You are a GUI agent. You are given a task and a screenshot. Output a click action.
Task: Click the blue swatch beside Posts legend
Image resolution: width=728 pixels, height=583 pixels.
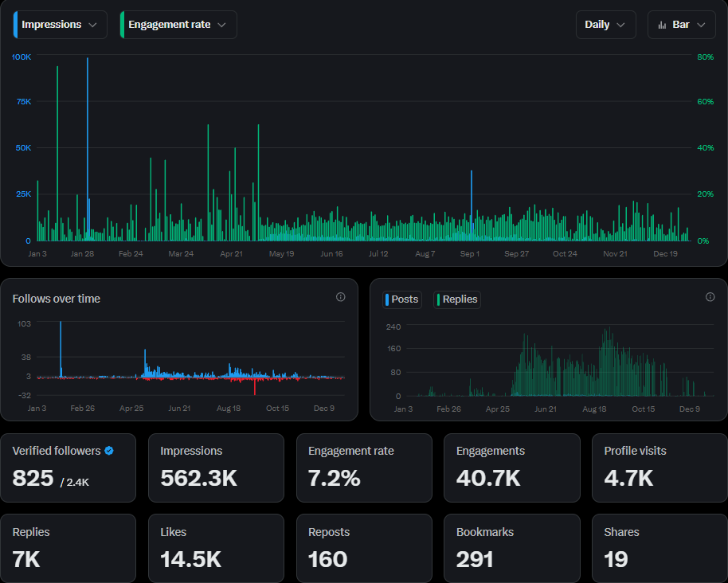[x=387, y=299]
